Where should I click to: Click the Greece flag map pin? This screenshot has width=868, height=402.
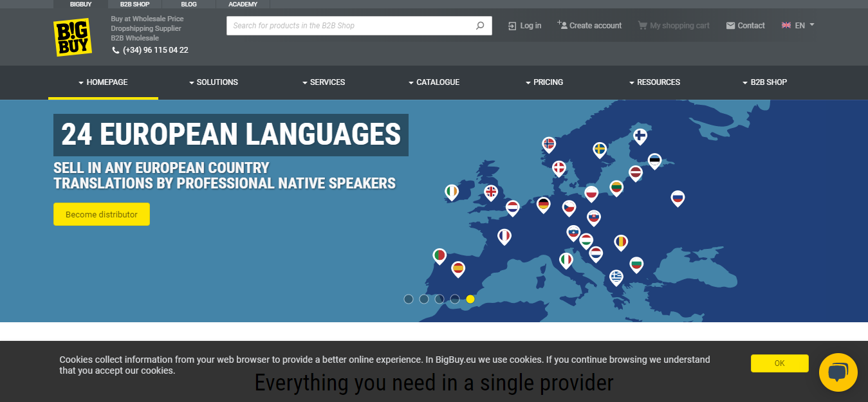point(616,277)
